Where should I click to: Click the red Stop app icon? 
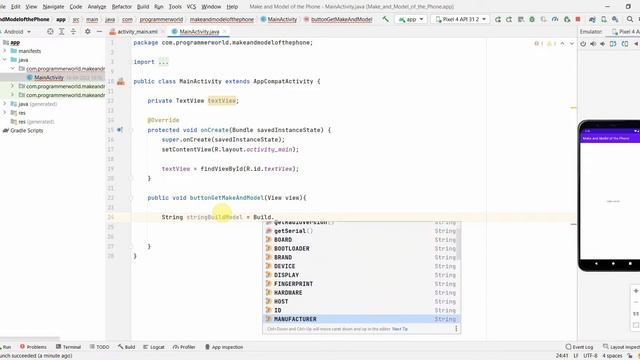[x=578, y=19]
